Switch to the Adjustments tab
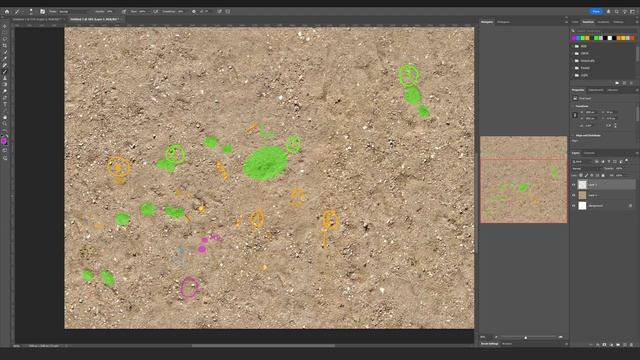 [596, 90]
